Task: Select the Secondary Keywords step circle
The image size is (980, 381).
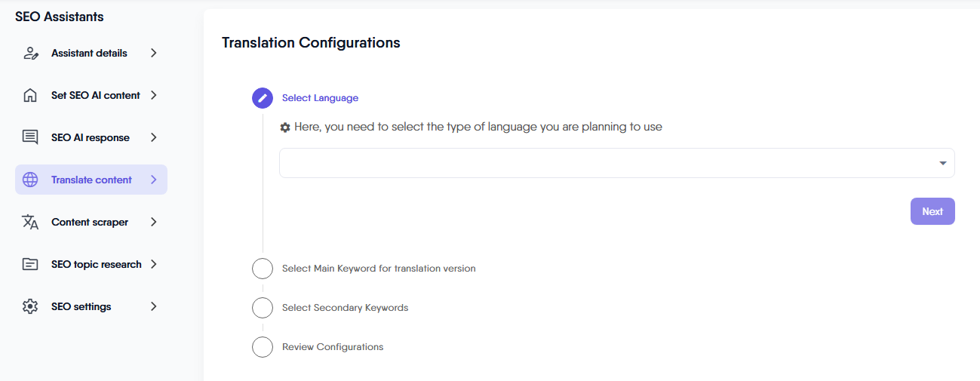Action: pos(263,308)
